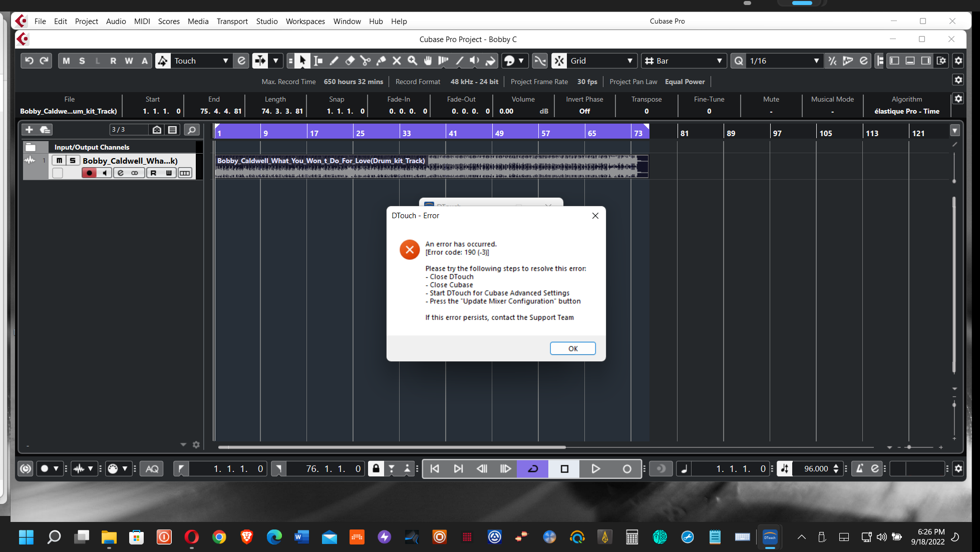980x552 pixels.
Task: Open toolbar setup gear at top right
Action: click(958, 61)
